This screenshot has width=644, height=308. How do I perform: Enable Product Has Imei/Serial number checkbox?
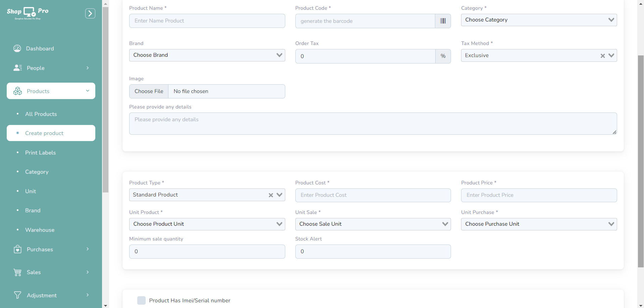tap(141, 300)
